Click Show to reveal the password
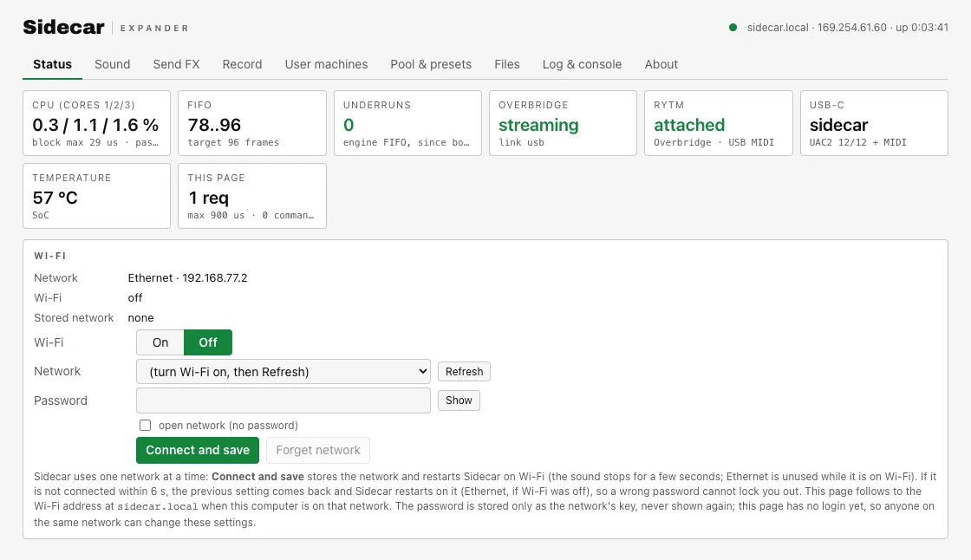 coord(459,400)
